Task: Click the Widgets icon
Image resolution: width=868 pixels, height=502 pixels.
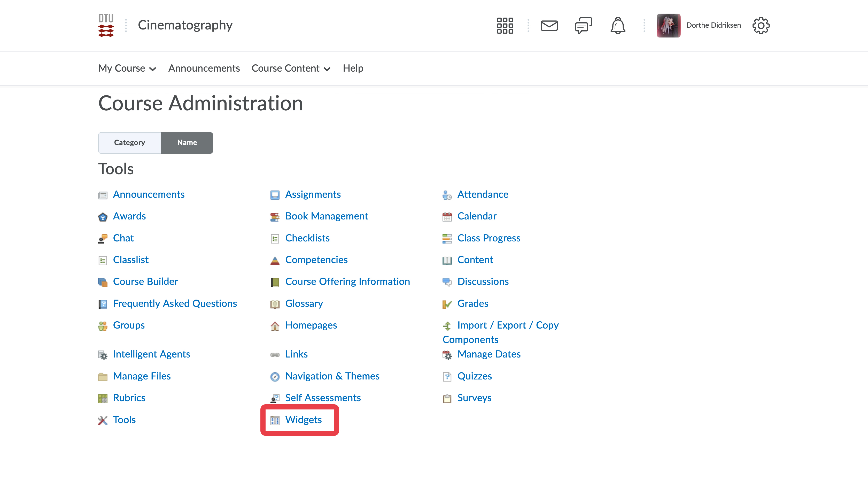Action: click(x=275, y=420)
